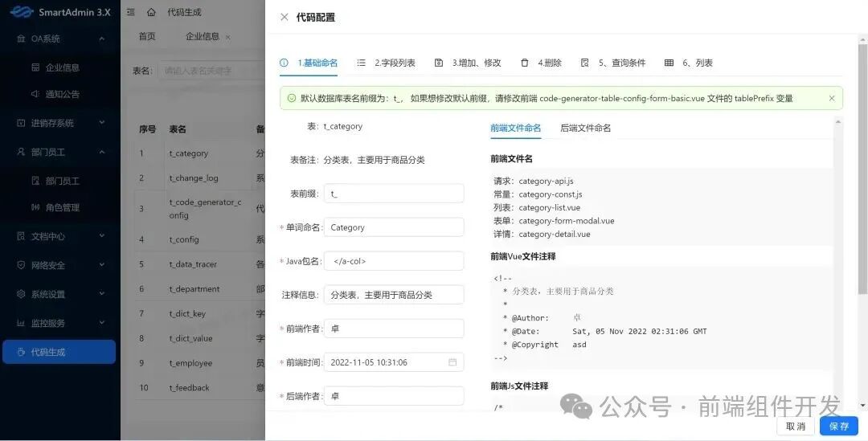Toggle sidebar collapse icon in header
The width and height of the screenshot is (868, 441).
(131, 11)
